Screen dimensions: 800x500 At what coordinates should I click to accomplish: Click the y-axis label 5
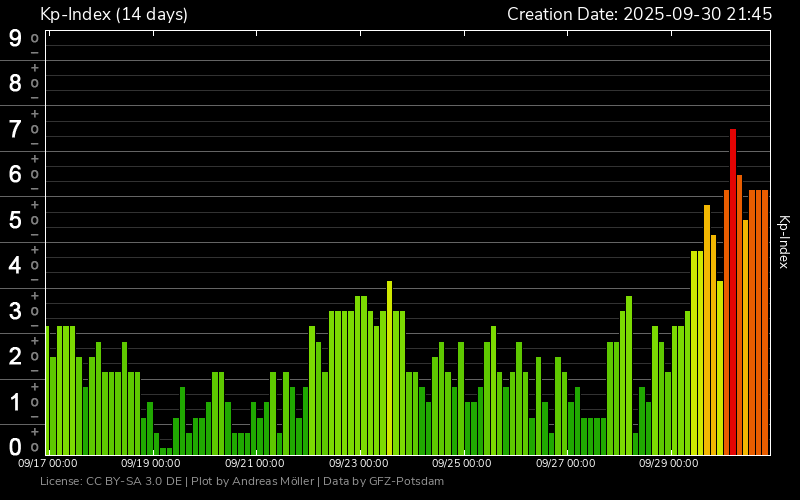(x=15, y=220)
